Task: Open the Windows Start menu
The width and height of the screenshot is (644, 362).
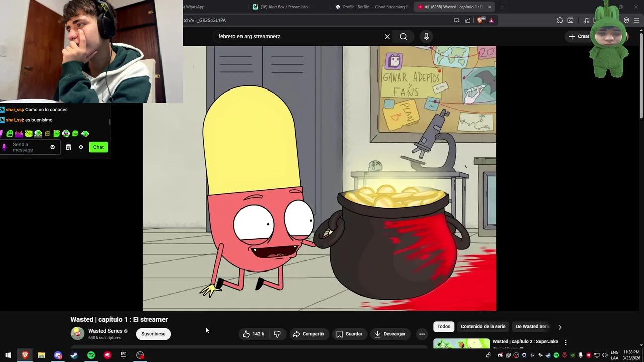Action: [x=8, y=355]
